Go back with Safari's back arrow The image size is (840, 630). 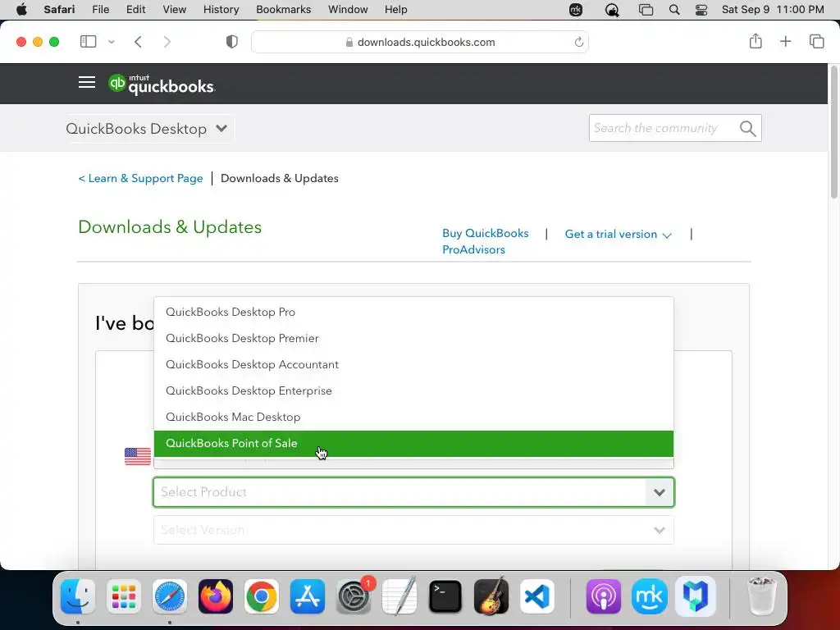[138, 42]
